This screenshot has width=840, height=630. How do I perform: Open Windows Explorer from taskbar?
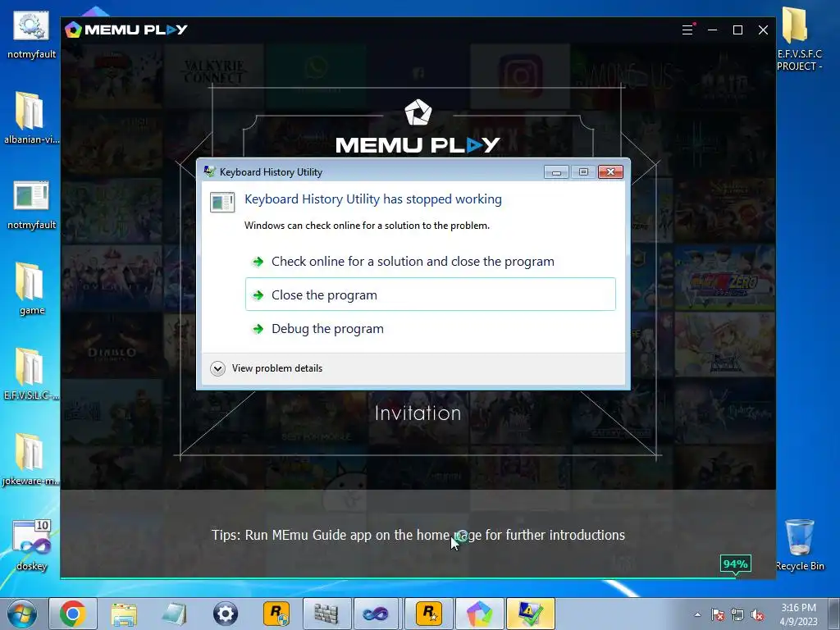[124, 614]
